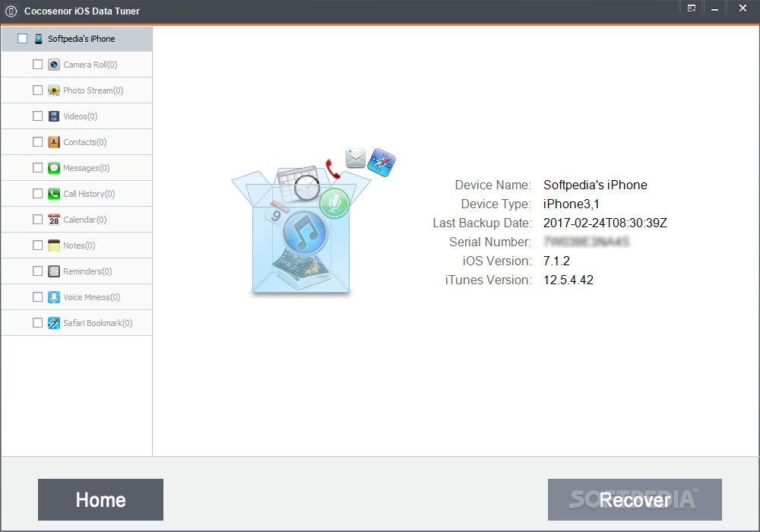Open the Reminders(0) category
The image size is (760, 532).
click(87, 271)
